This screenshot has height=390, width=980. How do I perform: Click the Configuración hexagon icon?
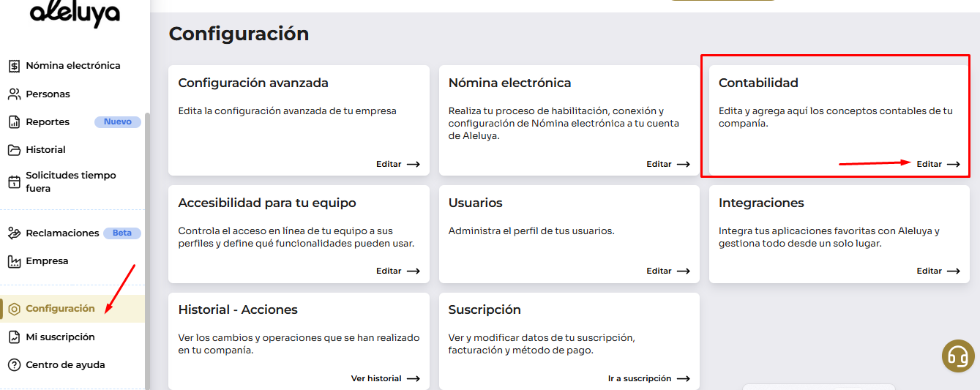(x=14, y=309)
